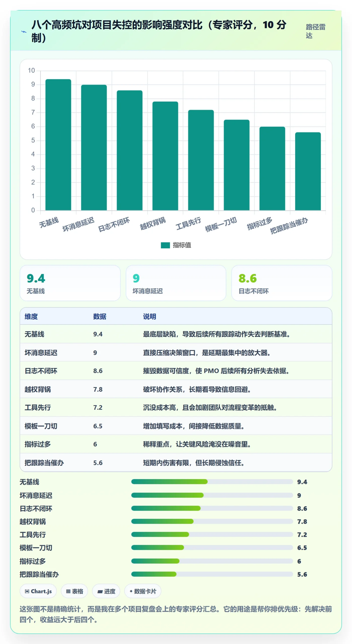This screenshot has width=352, height=644.
Task: Click the 坏消息延迟 bar in chart
Action: 94,147
